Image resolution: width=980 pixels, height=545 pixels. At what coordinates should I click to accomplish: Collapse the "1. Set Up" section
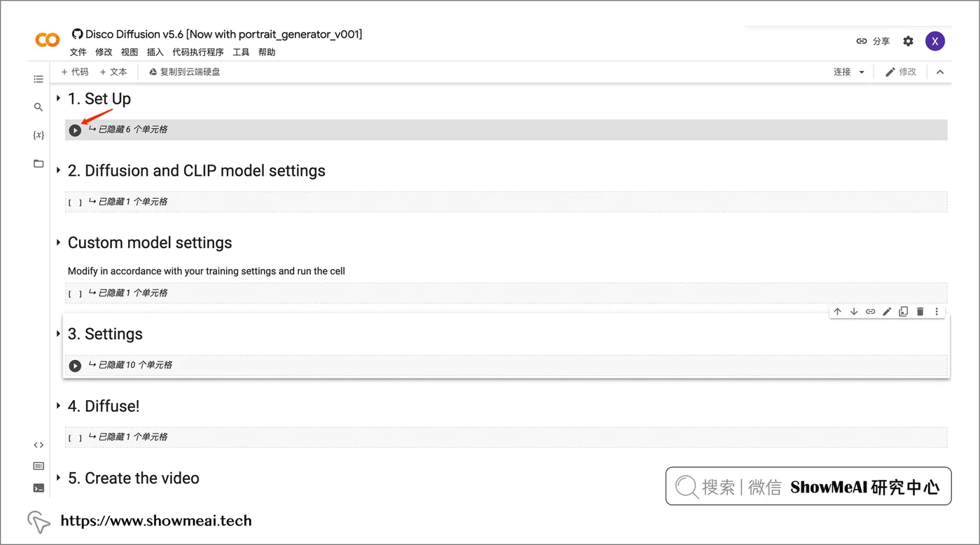tap(58, 99)
